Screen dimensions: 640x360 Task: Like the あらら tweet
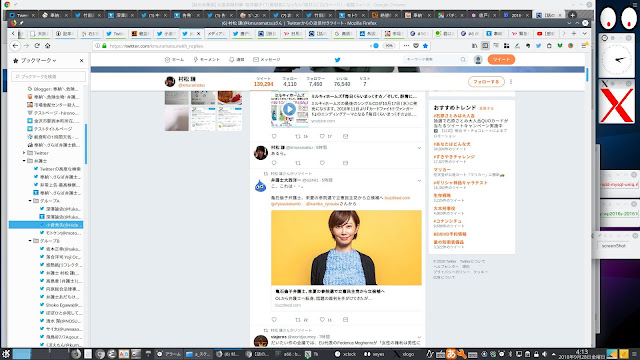(322, 163)
